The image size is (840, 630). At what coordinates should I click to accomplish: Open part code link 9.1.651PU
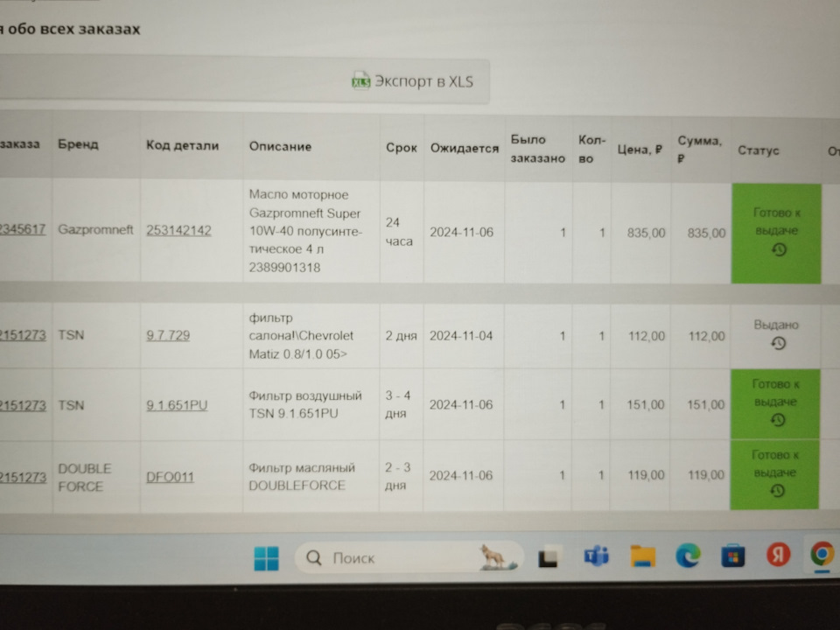click(177, 405)
